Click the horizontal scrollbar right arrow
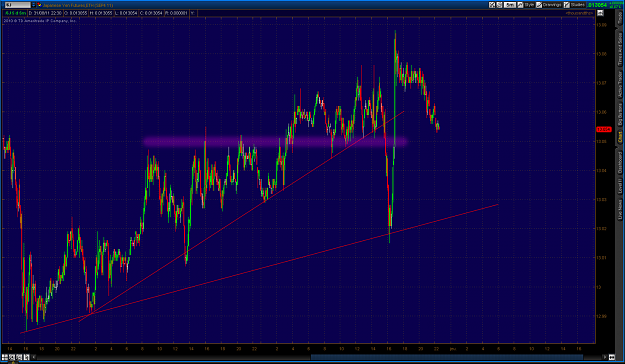 click(605, 357)
